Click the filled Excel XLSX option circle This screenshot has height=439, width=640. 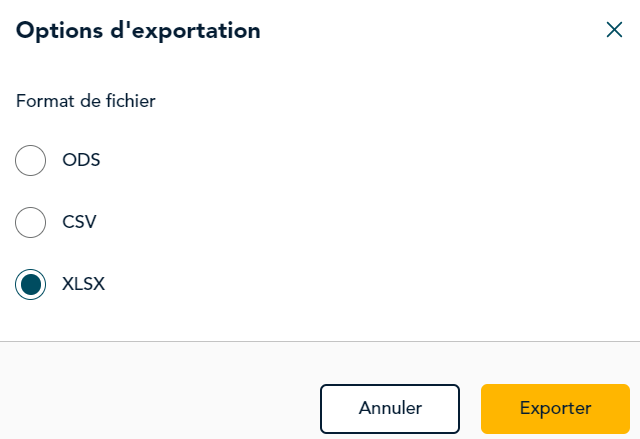31,284
